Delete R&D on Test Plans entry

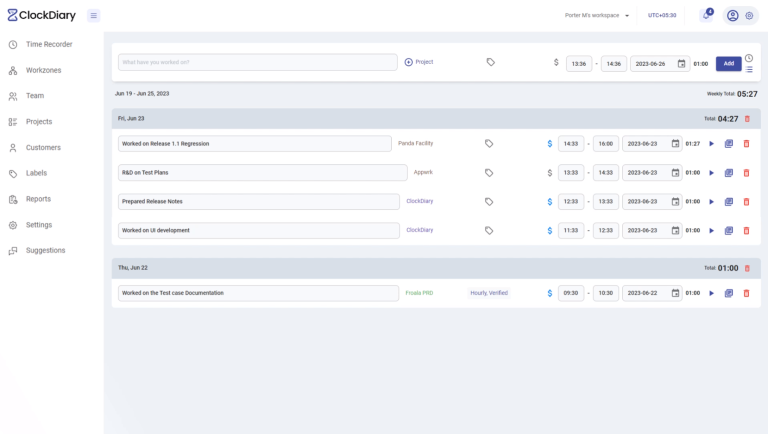point(746,173)
